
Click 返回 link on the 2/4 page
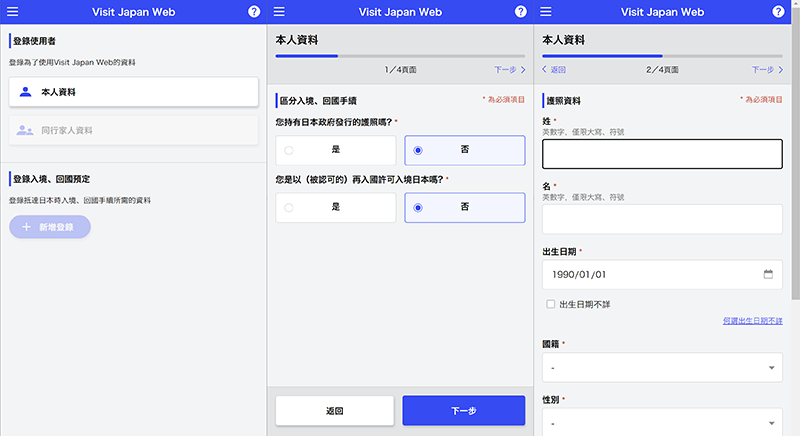554,69
